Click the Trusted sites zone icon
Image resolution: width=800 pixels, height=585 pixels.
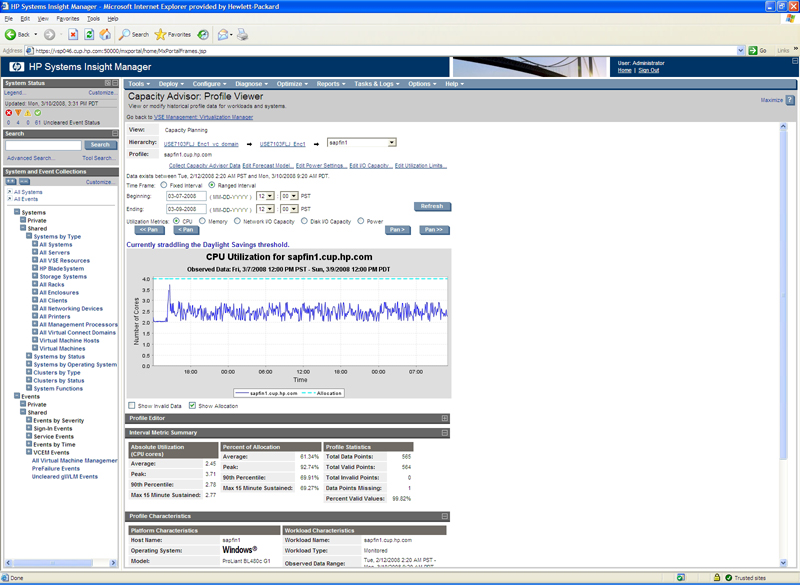pos(729,578)
